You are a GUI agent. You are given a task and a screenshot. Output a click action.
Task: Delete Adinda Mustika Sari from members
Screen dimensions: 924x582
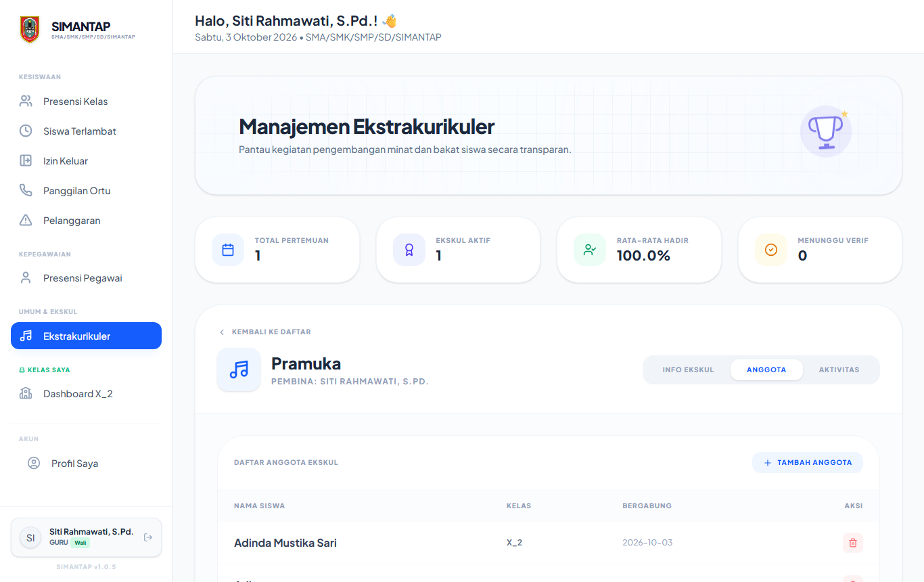tap(853, 543)
